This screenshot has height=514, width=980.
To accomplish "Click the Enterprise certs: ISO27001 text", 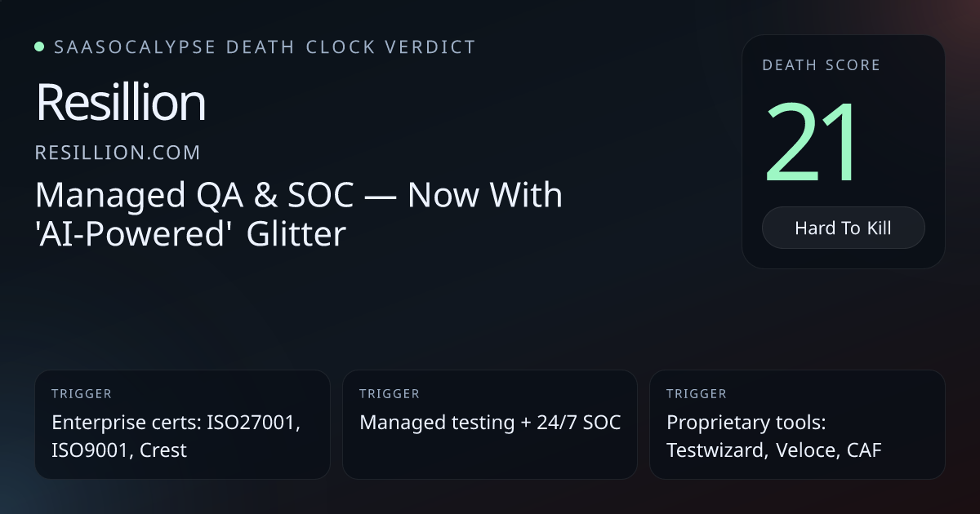I will point(176,423).
